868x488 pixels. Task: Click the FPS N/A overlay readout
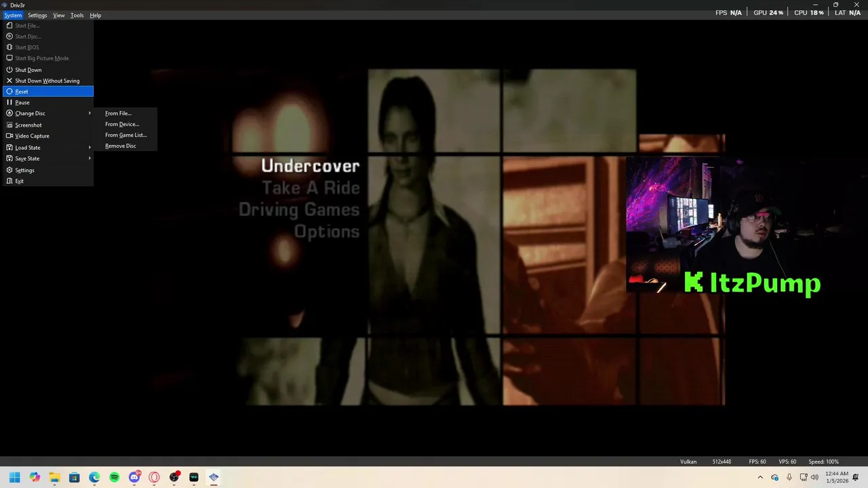(728, 13)
